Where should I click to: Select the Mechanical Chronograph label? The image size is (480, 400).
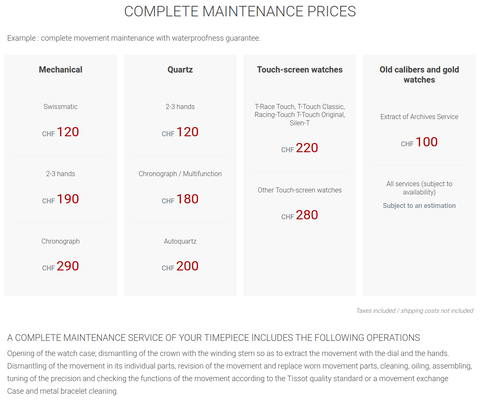coord(60,241)
